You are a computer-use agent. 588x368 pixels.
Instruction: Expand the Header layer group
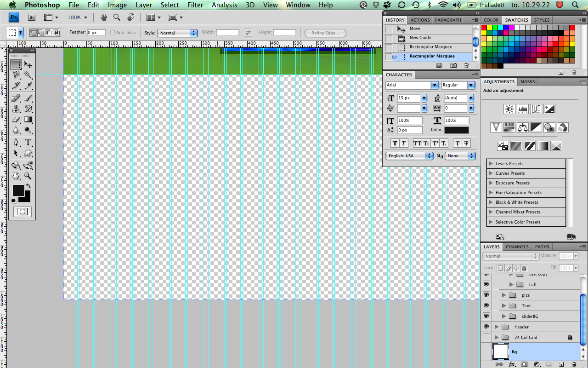tap(496, 327)
